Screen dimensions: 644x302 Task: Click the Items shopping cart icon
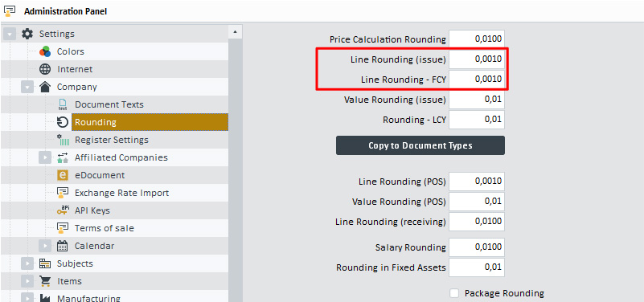(x=45, y=281)
